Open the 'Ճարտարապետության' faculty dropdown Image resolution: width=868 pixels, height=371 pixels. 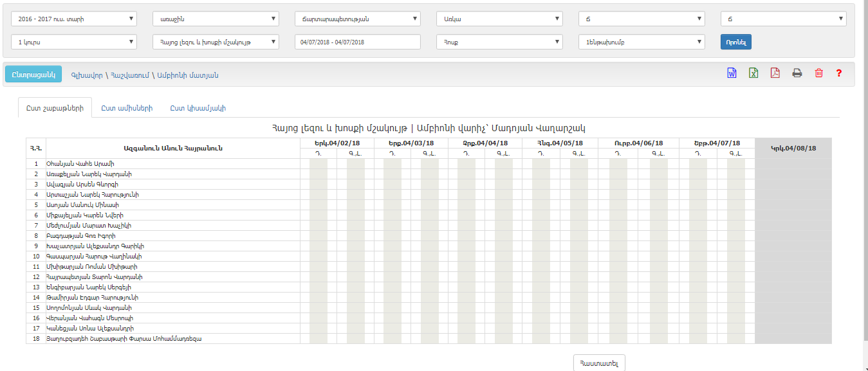coord(357,19)
